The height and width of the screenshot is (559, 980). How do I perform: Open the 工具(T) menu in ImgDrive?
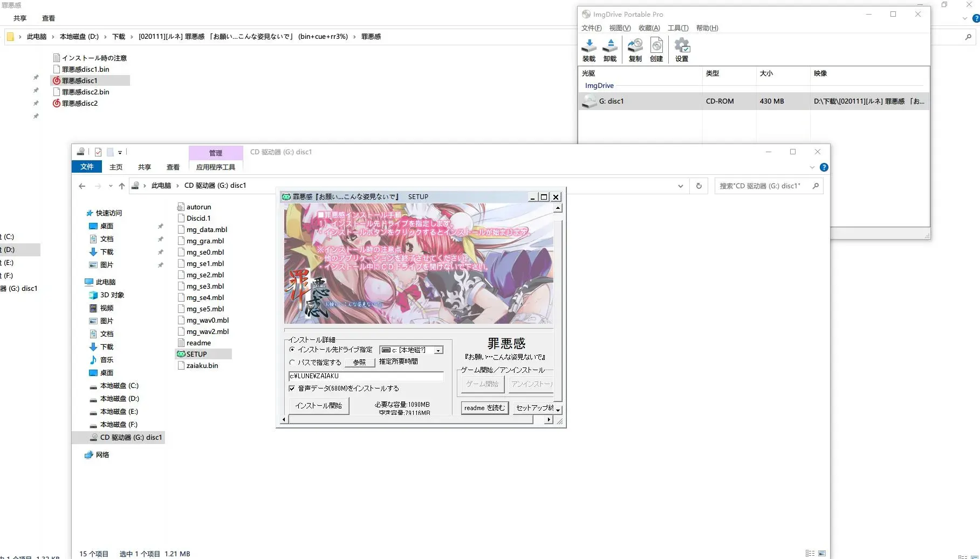(678, 28)
